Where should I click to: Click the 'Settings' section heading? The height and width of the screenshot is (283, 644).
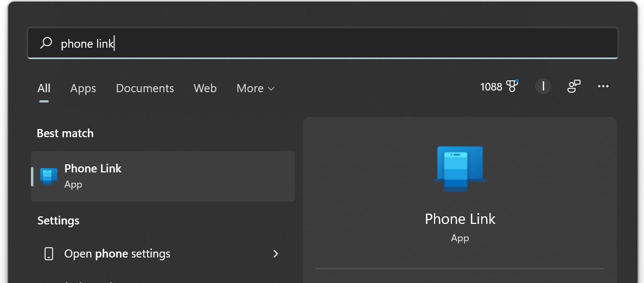click(58, 221)
